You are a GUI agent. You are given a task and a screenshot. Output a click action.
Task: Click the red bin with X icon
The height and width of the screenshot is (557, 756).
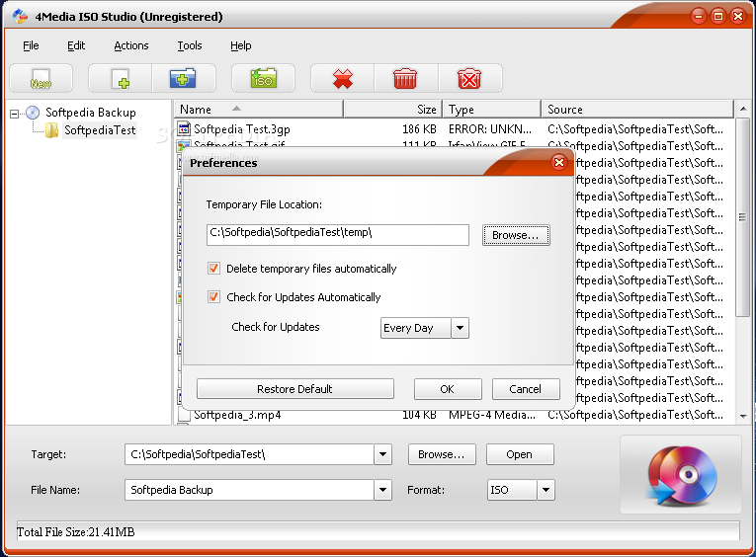(x=469, y=79)
